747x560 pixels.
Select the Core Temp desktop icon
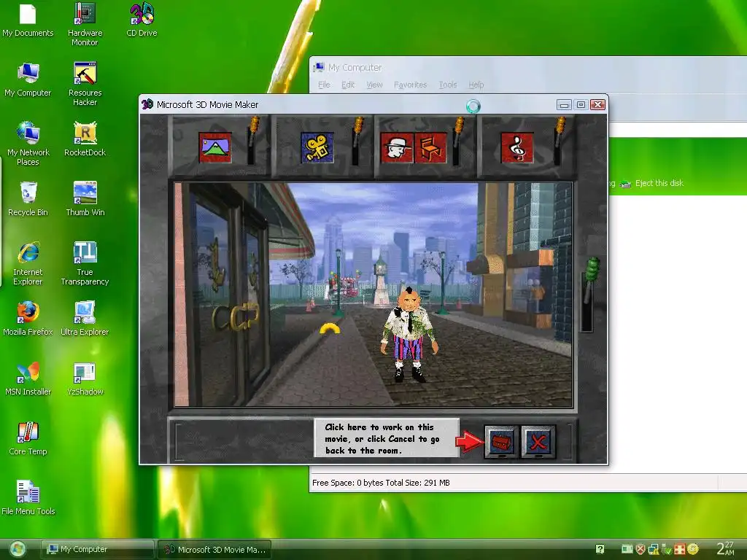pyautogui.click(x=28, y=440)
